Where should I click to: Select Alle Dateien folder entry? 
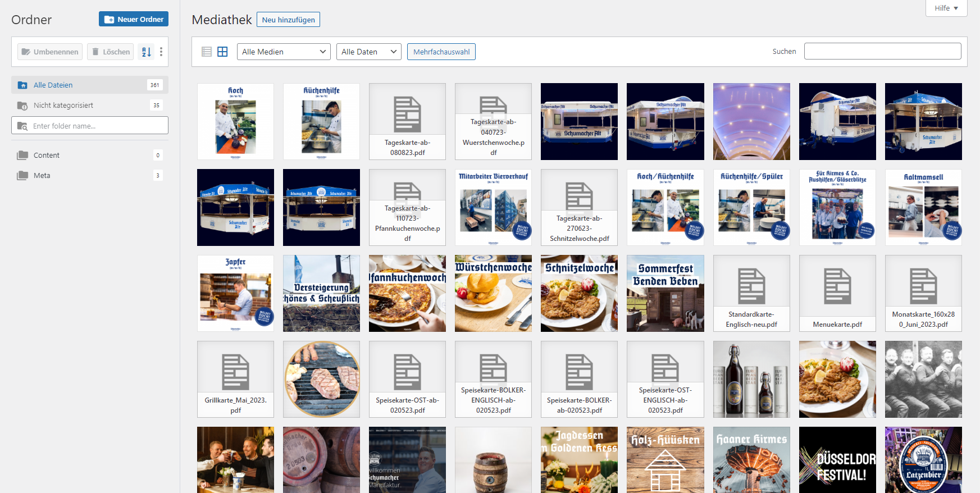pos(53,85)
